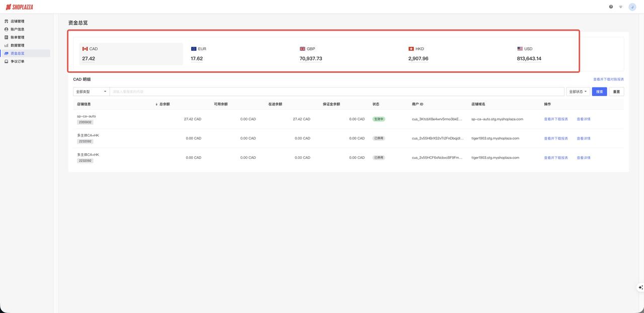Click the Shoplazza logo
The height and width of the screenshot is (313, 644).
click(19, 7)
